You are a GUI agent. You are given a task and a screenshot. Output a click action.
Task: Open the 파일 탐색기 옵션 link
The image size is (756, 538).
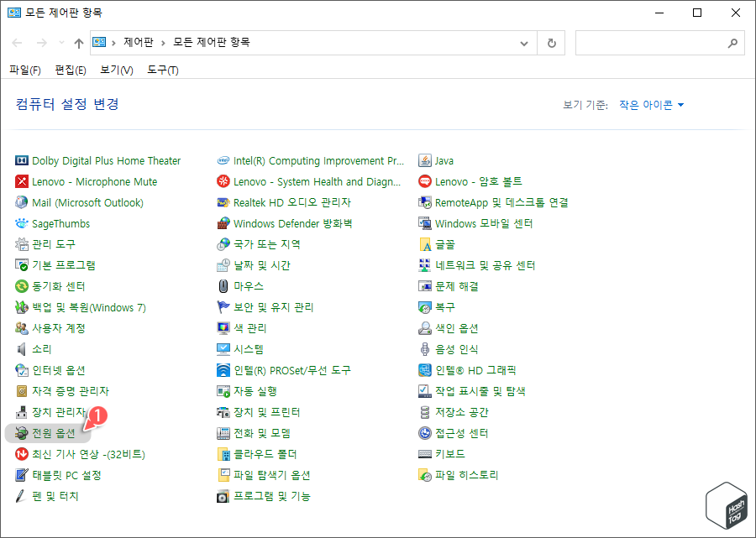272,475
